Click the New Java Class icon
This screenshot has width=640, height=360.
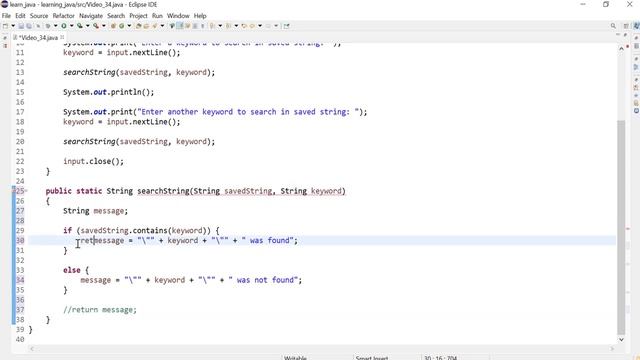[121, 26]
